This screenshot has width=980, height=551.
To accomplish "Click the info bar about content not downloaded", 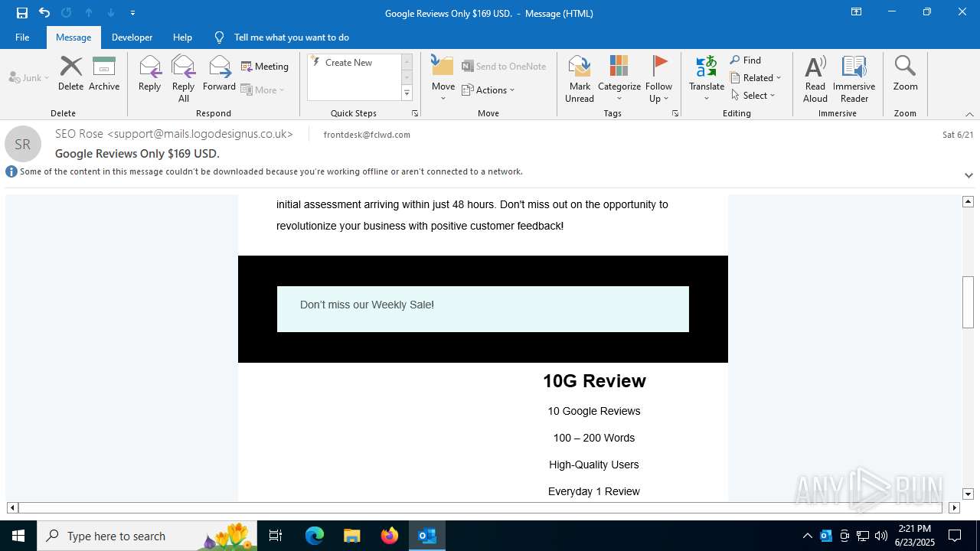I will tap(271, 171).
